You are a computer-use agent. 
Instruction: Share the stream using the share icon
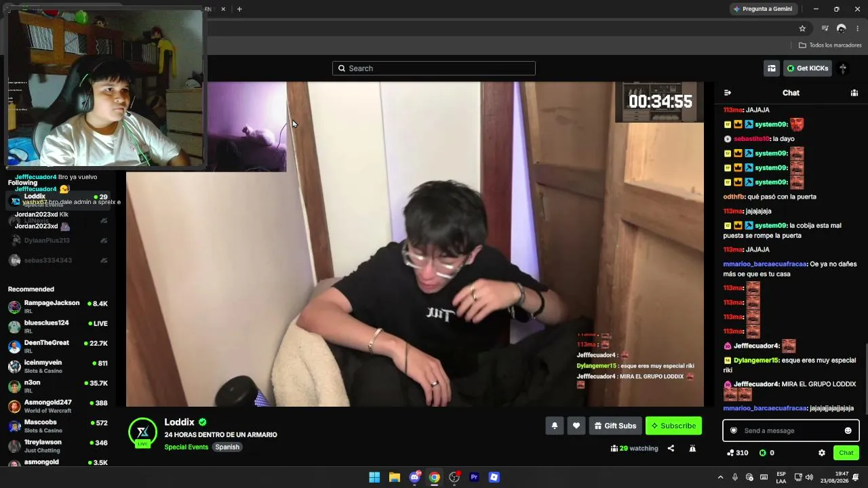point(671,448)
